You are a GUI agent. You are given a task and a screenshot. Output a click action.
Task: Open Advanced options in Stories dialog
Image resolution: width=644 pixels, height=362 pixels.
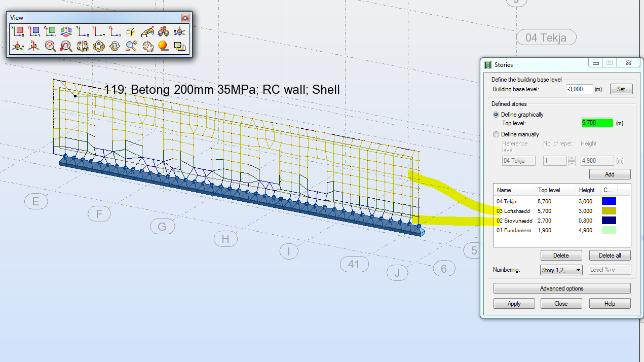[561, 288]
